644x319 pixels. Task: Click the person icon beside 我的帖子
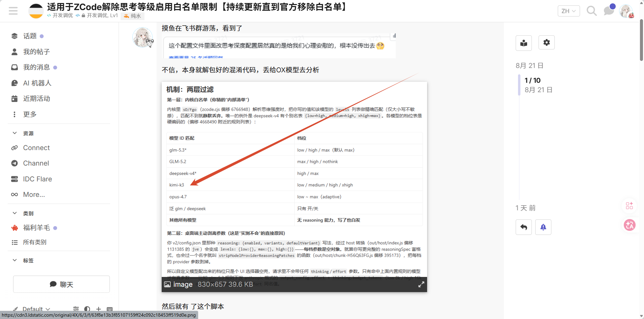(x=14, y=52)
